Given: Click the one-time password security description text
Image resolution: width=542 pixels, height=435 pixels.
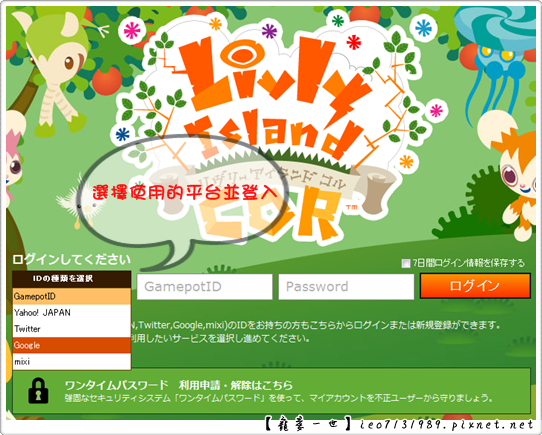Looking at the screenshot, I should click(x=278, y=398).
